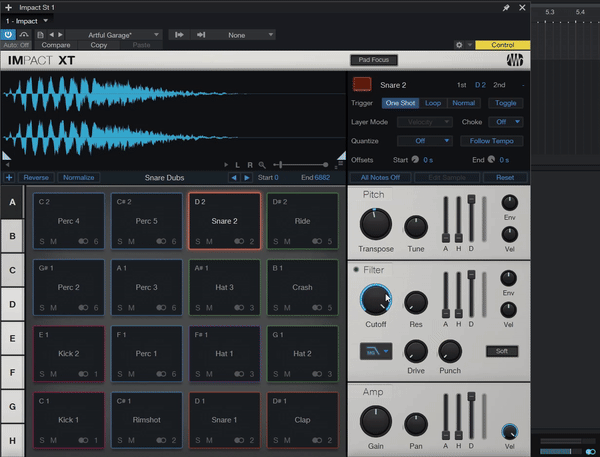Click the waveform zoom slider
This screenshot has height=457, width=600.
coord(301,165)
